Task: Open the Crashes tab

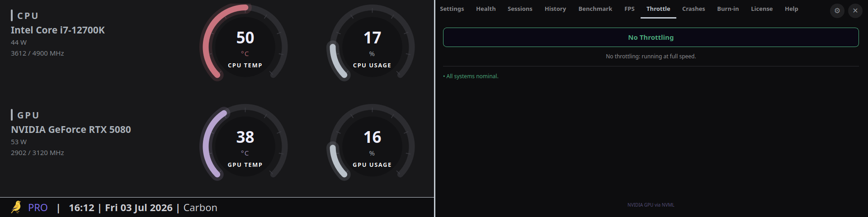Action: click(693, 9)
